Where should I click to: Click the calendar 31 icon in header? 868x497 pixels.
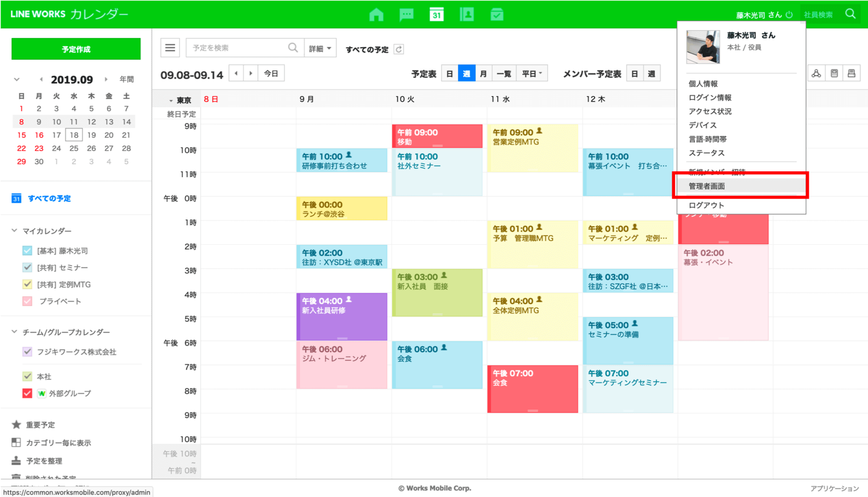(437, 15)
